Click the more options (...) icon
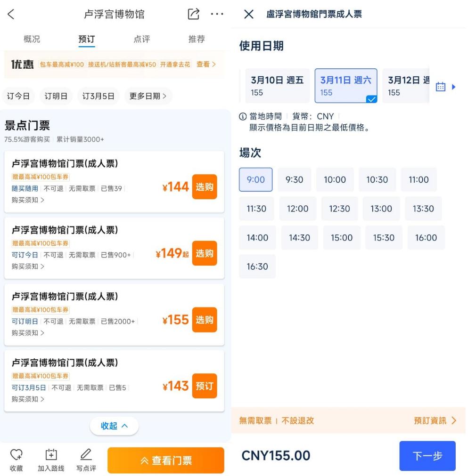Image resolution: width=476 pixels, height=476 pixels. click(217, 14)
